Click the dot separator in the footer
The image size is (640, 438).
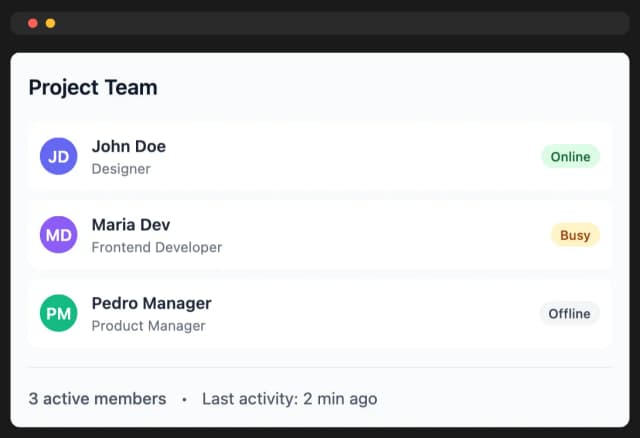184,399
